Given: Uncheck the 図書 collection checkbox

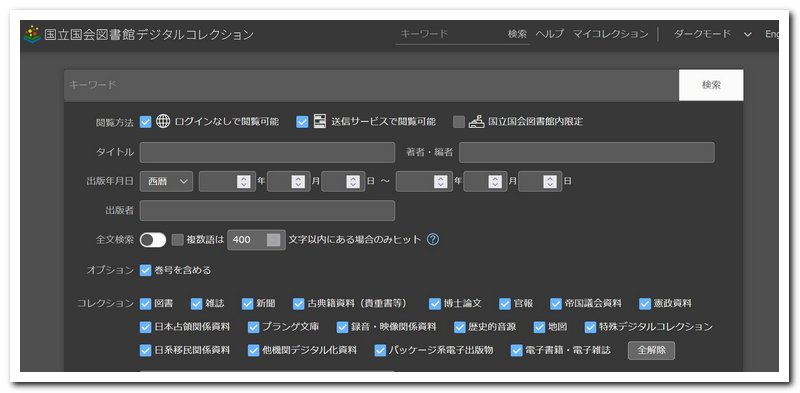Looking at the screenshot, I should point(145,304).
